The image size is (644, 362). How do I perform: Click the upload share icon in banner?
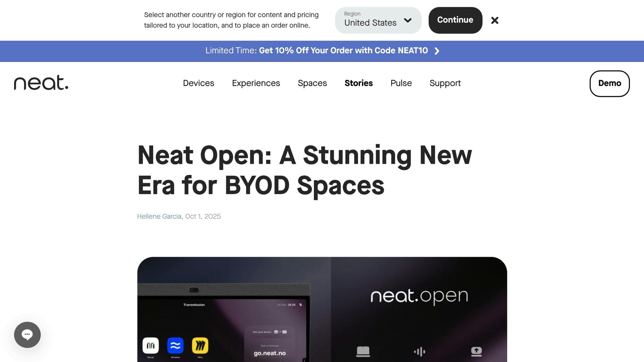point(476,351)
